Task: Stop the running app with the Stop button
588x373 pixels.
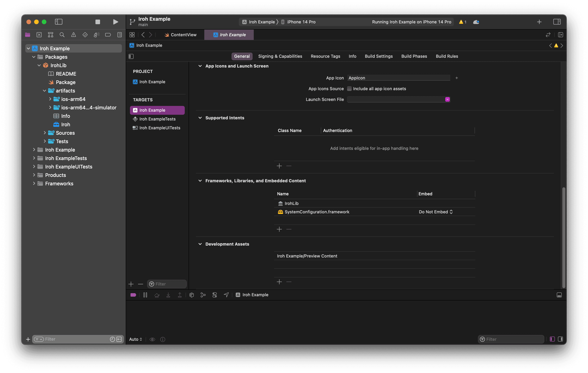Action: click(x=98, y=22)
